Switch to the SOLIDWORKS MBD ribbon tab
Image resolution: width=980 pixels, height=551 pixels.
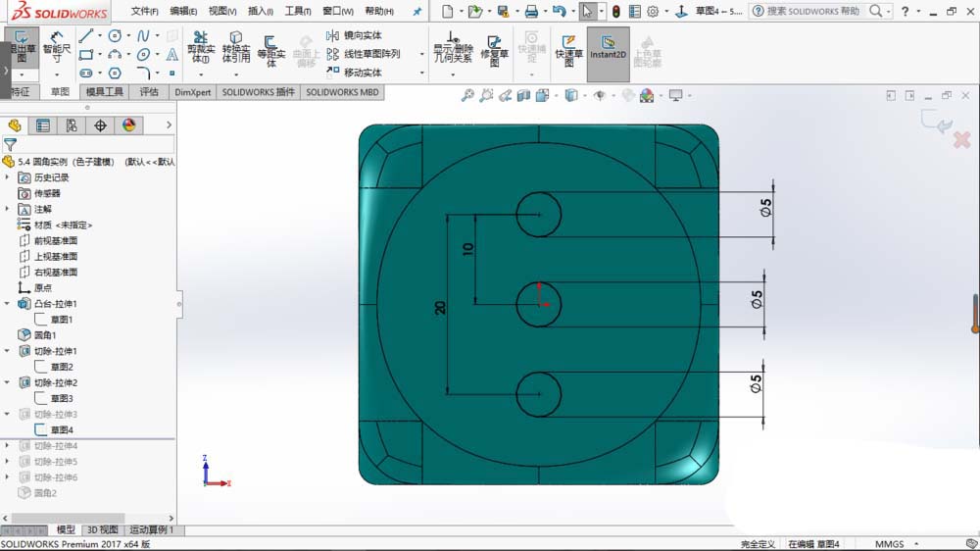pos(342,92)
